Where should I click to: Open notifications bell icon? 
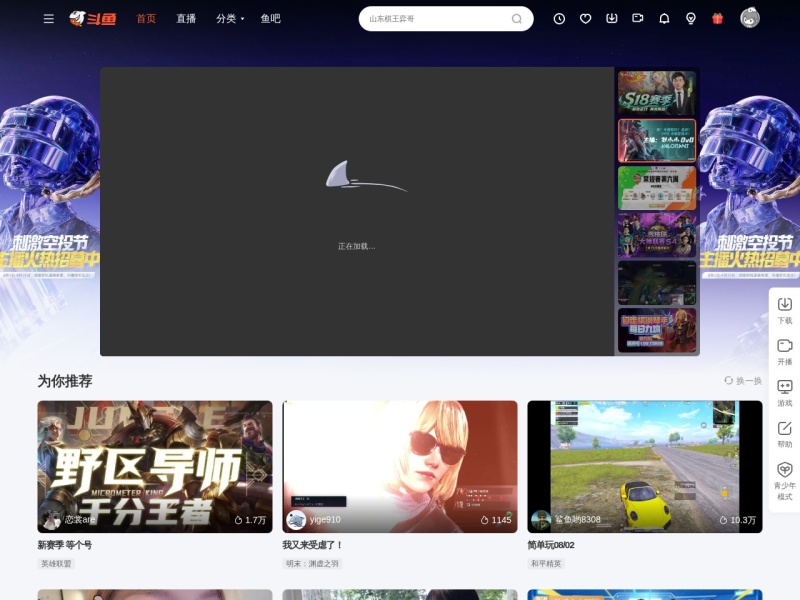tap(664, 19)
